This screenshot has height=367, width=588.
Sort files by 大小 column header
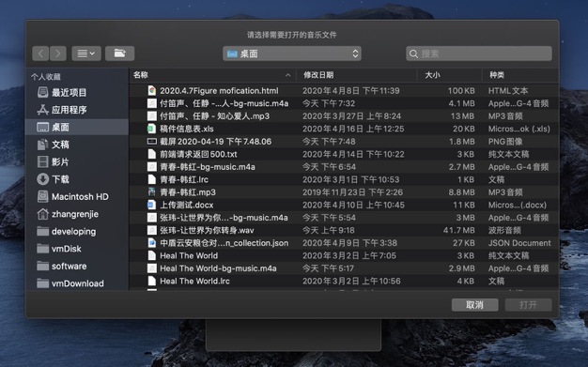tap(449, 75)
